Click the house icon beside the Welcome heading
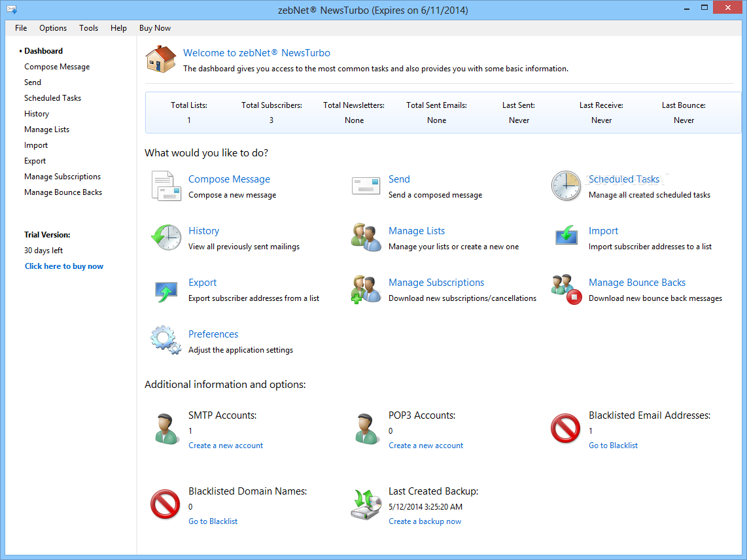747x560 pixels. (160, 59)
